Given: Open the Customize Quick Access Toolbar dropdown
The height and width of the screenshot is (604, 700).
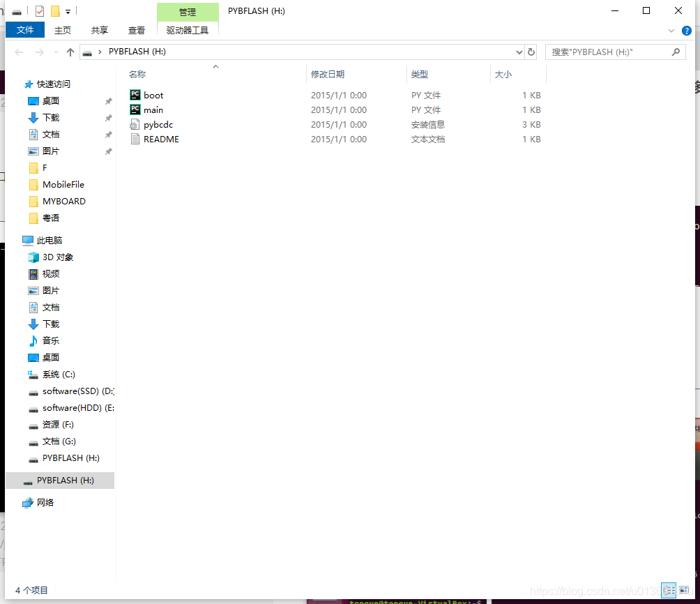Looking at the screenshot, I should coord(68,12).
